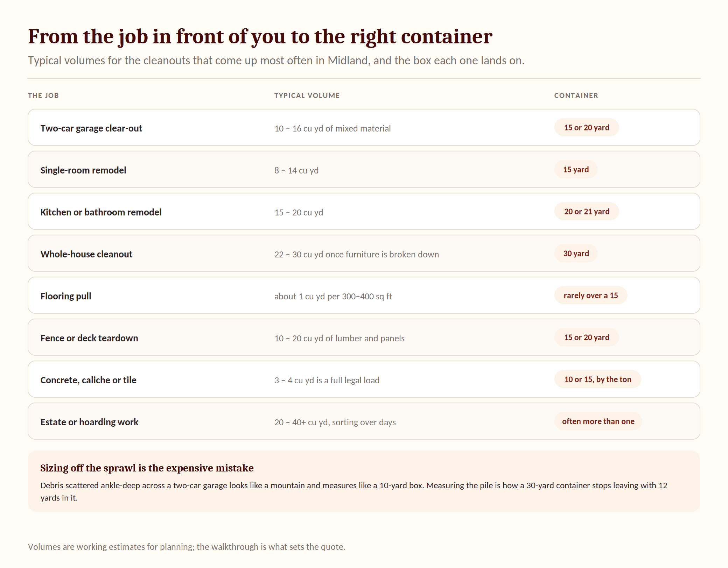Open the Kitchen or bathroom remodel row

[x=364, y=211]
